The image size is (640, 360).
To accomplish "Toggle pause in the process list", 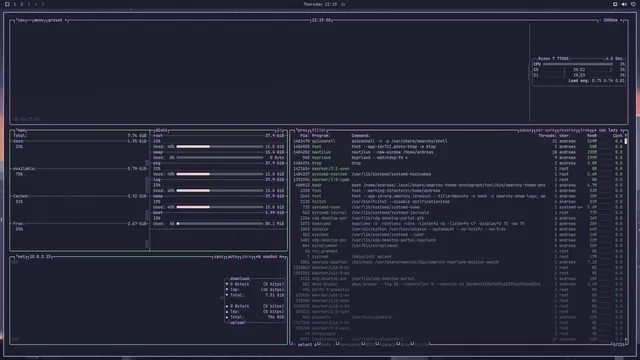I will pos(525,130).
